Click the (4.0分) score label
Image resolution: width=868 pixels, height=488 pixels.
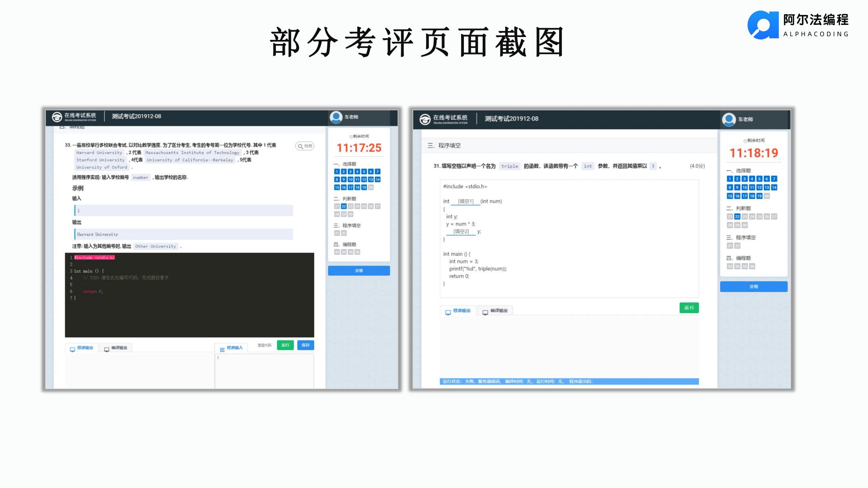pyautogui.click(x=697, y=166)
